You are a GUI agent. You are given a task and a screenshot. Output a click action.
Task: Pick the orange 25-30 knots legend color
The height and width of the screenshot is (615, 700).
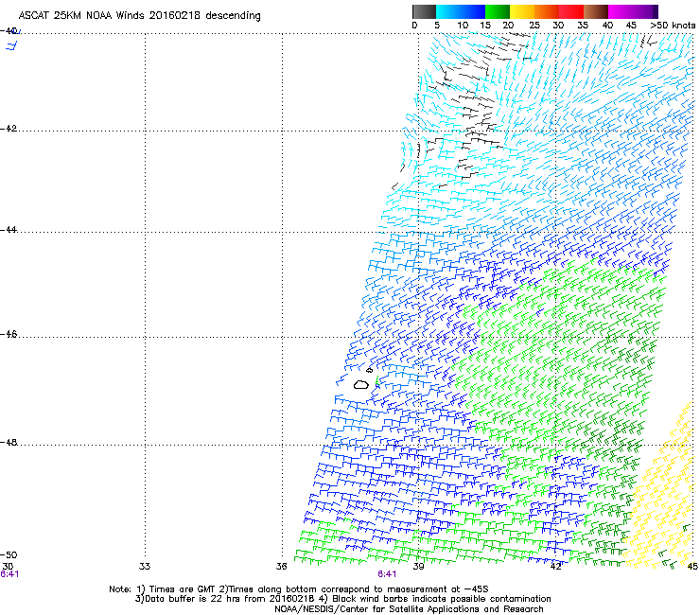tap(547, 11)
